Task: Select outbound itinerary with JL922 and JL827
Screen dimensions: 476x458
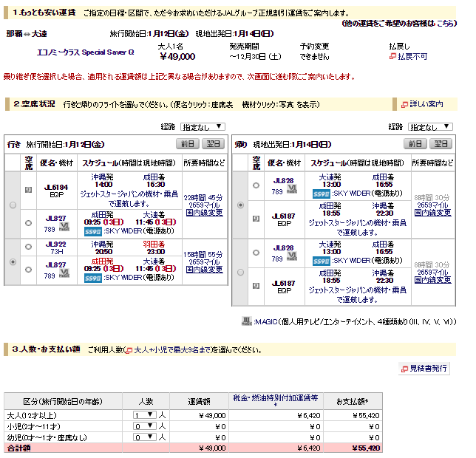Action: [13, 262]
